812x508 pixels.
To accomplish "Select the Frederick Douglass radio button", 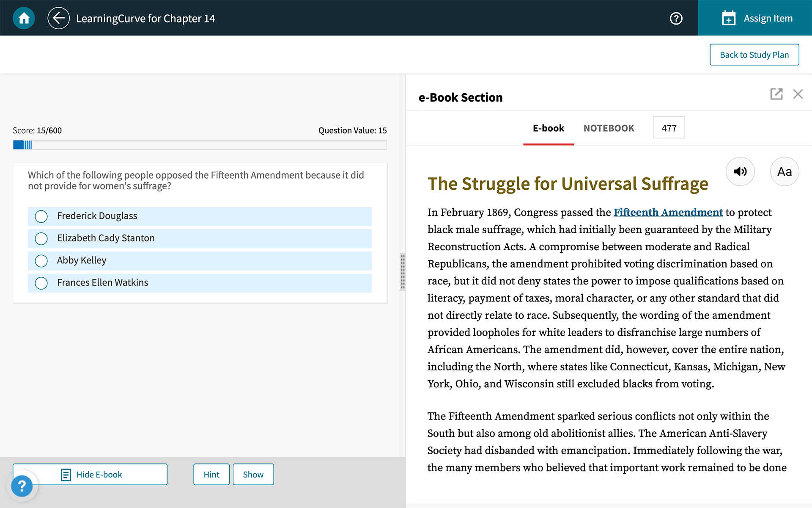I will [41, 215].
